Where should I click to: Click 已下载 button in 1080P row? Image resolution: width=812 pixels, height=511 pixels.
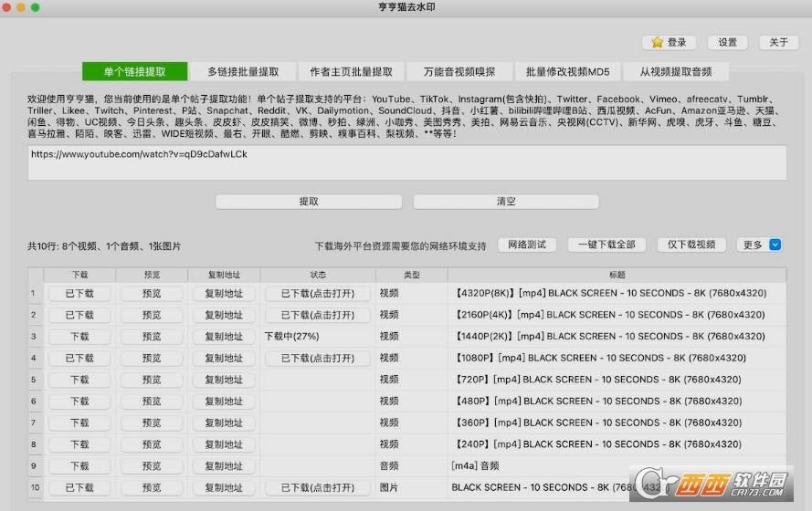[x=79, y=359]
